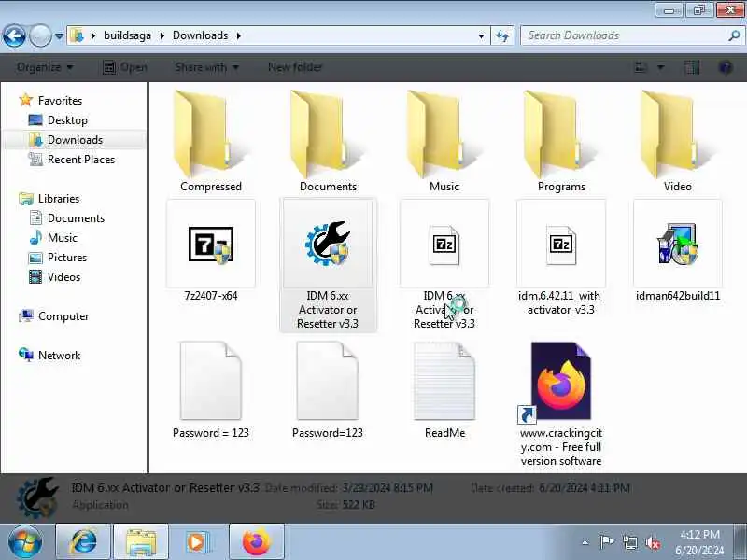
Task: Click New folder in toolbar
Action: click(x=295, y=67)
